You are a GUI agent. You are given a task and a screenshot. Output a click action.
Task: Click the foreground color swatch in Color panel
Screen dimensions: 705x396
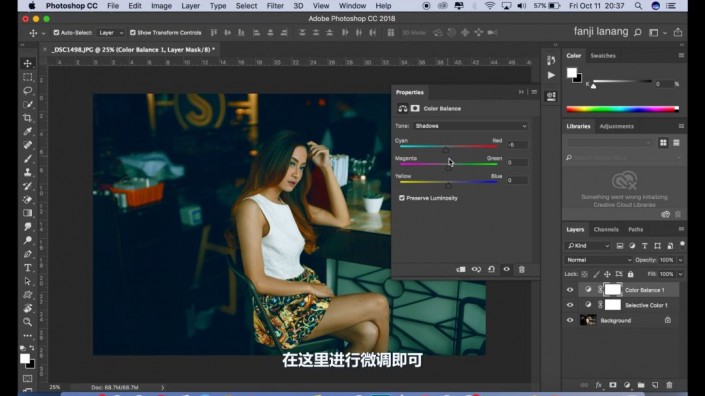tap(571, 73)
